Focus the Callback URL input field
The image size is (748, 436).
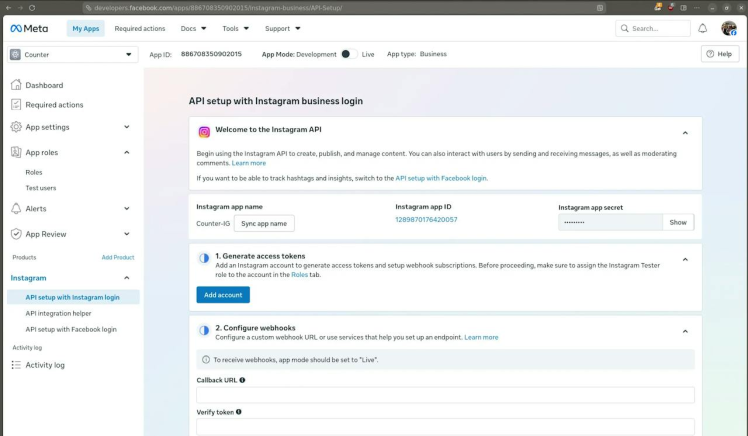(445, 395)
